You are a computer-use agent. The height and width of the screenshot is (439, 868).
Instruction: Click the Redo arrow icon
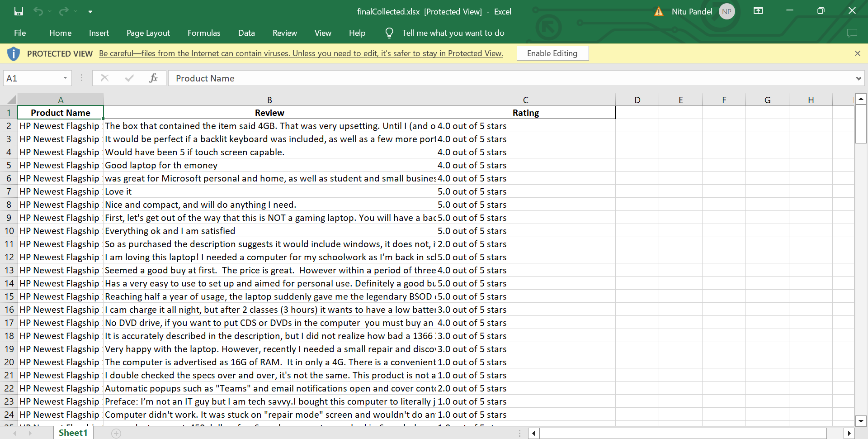tap(64, 11)
